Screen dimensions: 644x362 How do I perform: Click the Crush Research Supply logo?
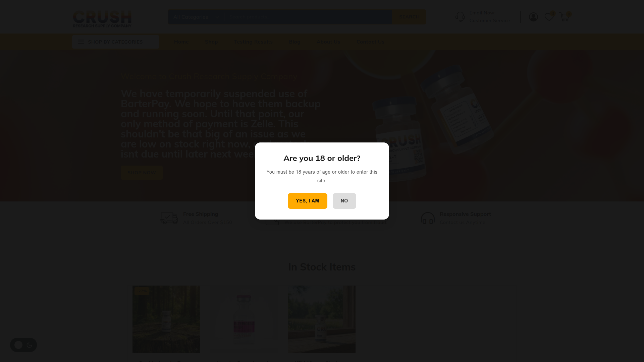(102, 19)
